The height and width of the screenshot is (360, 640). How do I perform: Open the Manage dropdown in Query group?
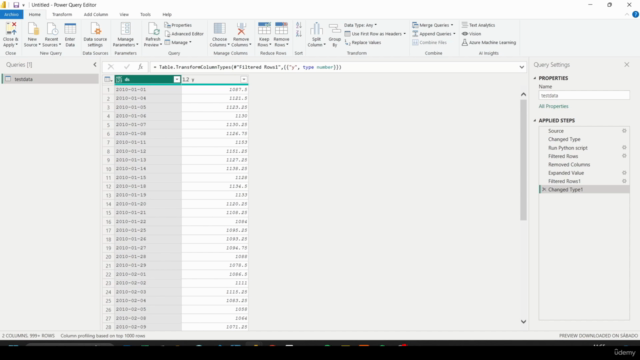178,42
